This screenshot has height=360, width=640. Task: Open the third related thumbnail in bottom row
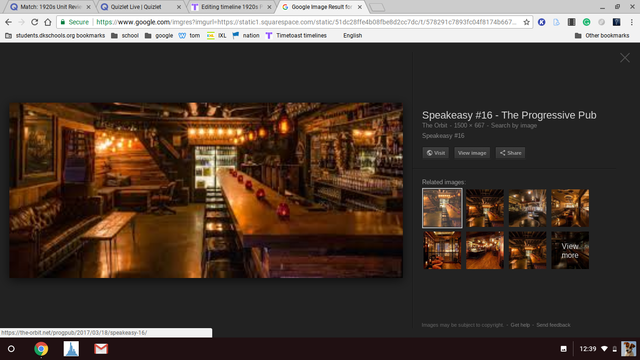pos(527,250)
